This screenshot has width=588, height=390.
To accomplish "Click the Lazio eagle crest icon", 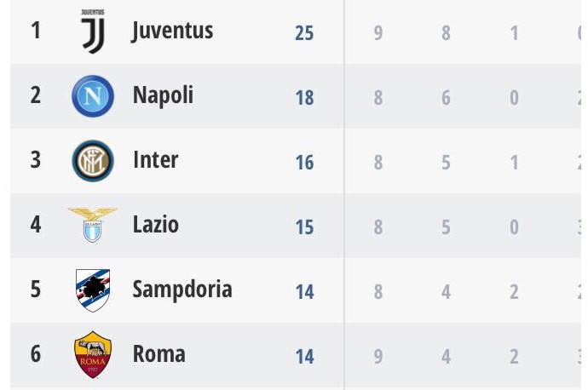I will pyautogui.click(x=92, y=225).
